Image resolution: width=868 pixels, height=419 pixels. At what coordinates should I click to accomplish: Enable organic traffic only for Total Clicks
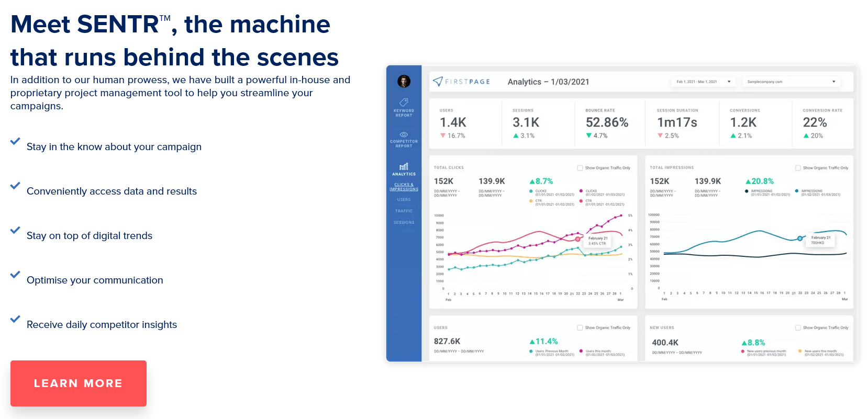pyautogui.click(x=580, y=168)
